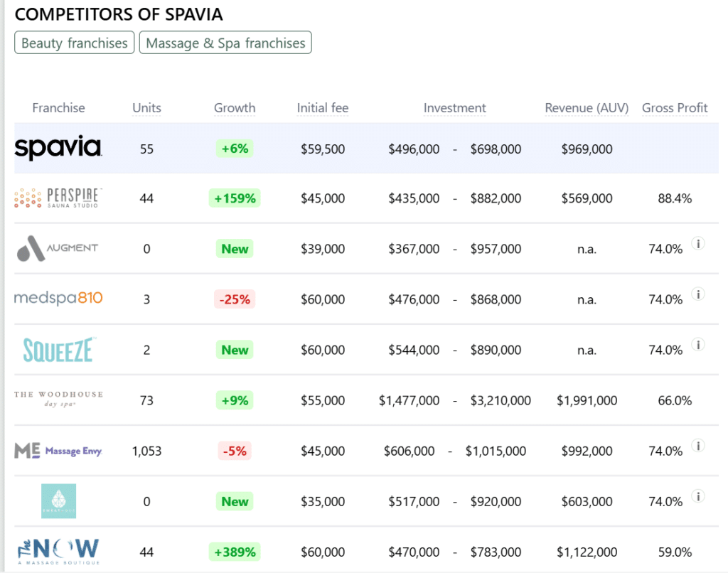The height and width of the screenshot is (573, 728).
Task: Click the $35,000 initial fee value
Action: pyautogui.click(x=323, y=502)
